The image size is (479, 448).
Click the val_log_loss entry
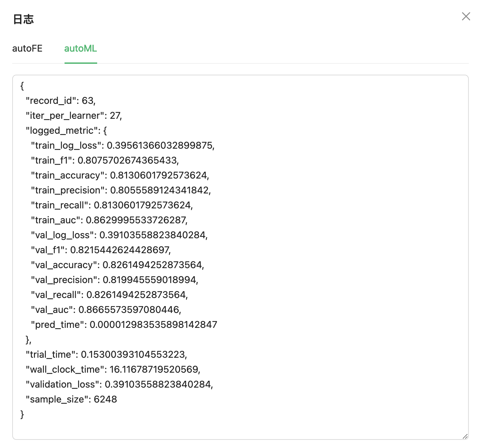click(x=119, y=235)
